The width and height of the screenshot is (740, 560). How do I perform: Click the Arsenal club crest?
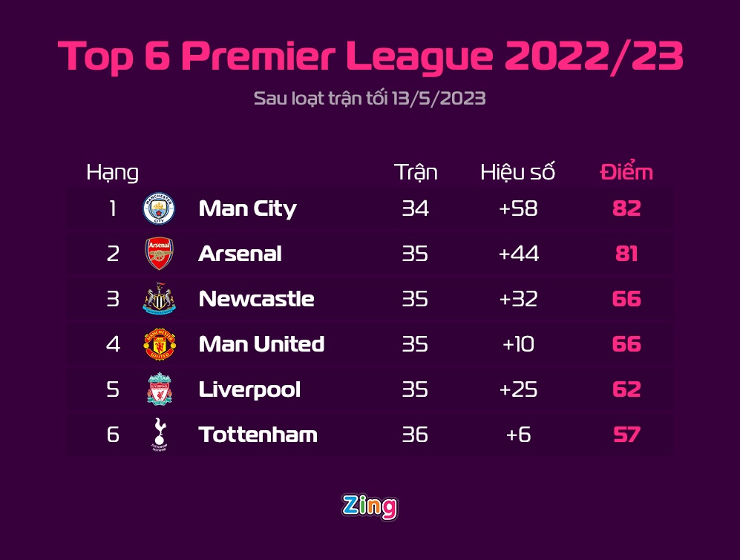(159, 254)
